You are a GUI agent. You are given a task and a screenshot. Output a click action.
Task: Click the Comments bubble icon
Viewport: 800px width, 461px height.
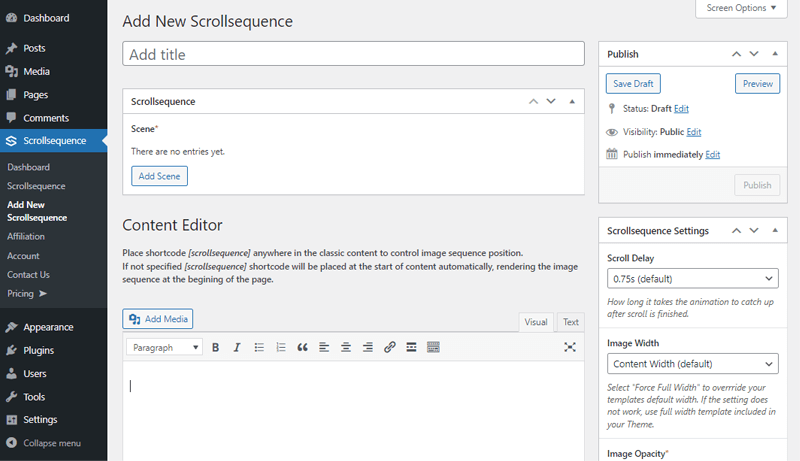(x=11, y=118)
